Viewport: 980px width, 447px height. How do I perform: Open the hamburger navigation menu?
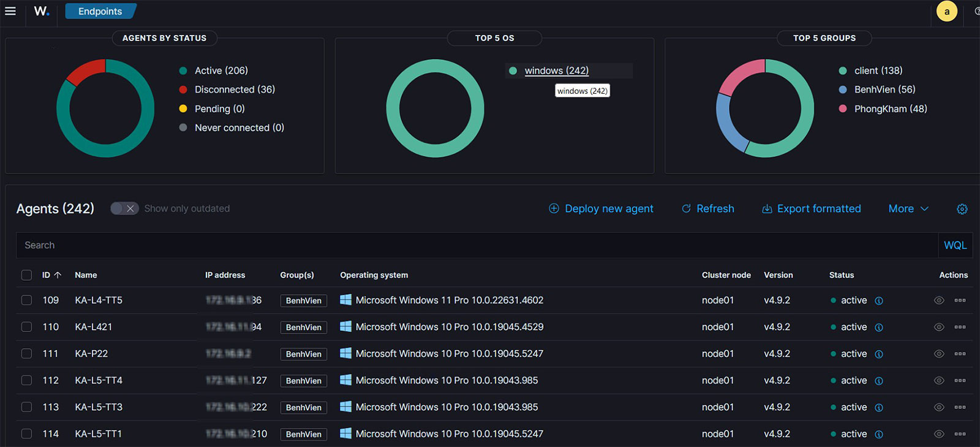click(x=10, y=11)
